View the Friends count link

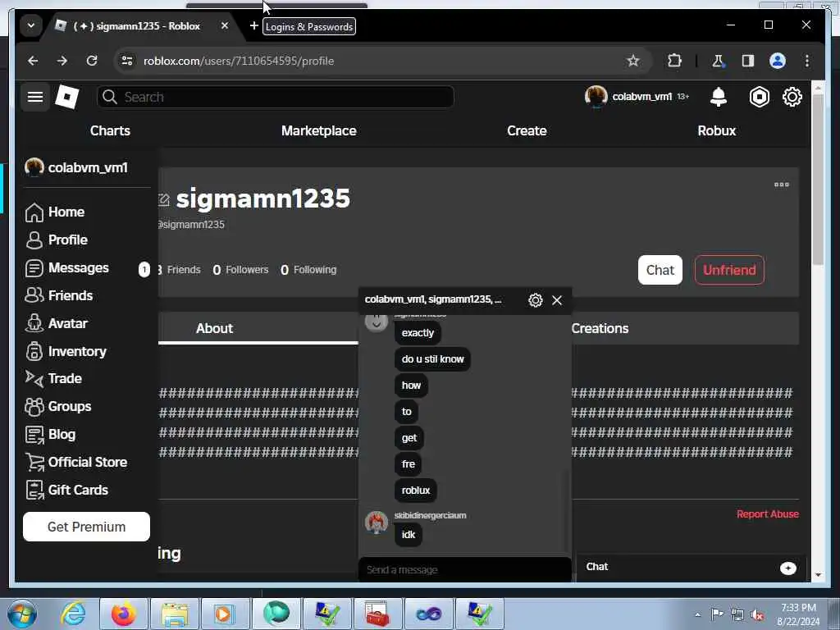[x=180, y=270]
